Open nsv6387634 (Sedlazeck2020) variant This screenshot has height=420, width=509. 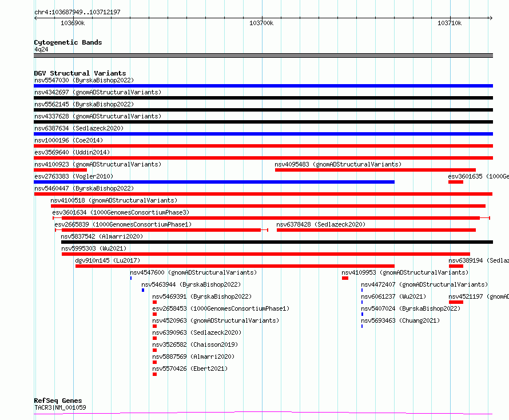tap(79, 128)
